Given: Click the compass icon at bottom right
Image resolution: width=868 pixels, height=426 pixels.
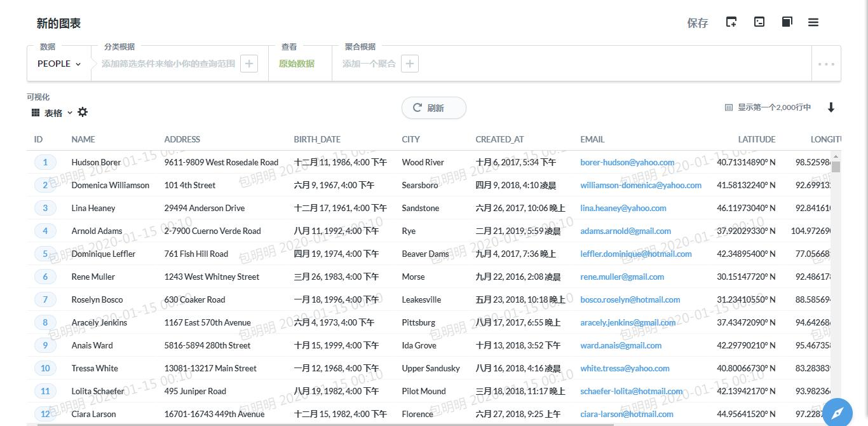Looking at the screenshot, I should point(837,413).
